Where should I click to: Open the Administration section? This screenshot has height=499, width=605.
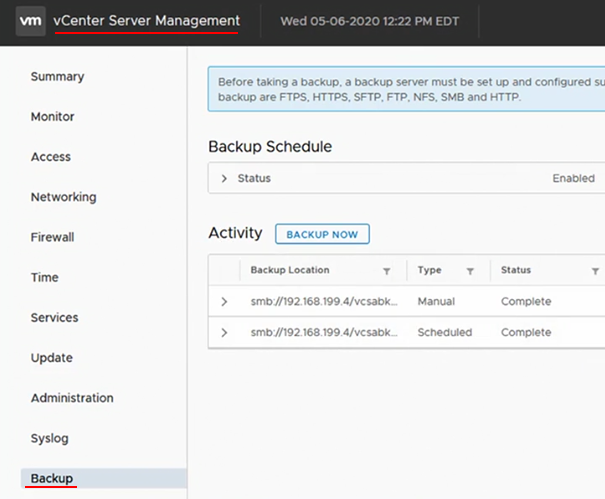(x=72, y=398)
